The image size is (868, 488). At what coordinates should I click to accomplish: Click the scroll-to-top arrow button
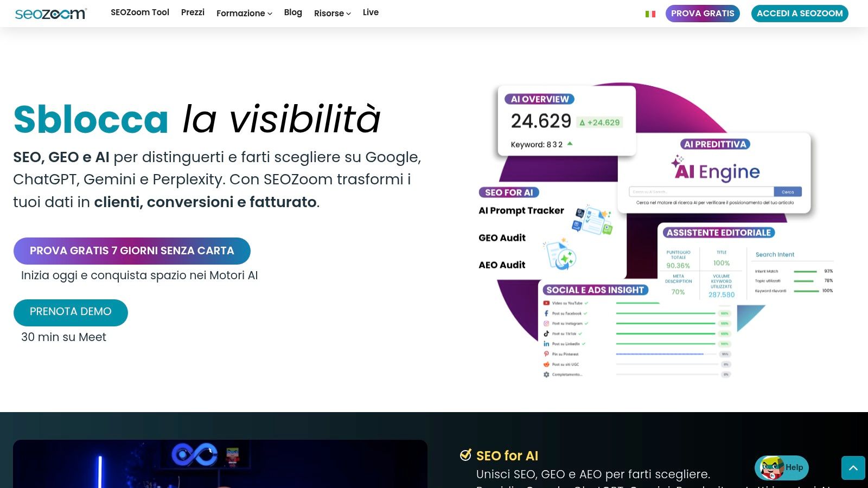pos(853,468)
